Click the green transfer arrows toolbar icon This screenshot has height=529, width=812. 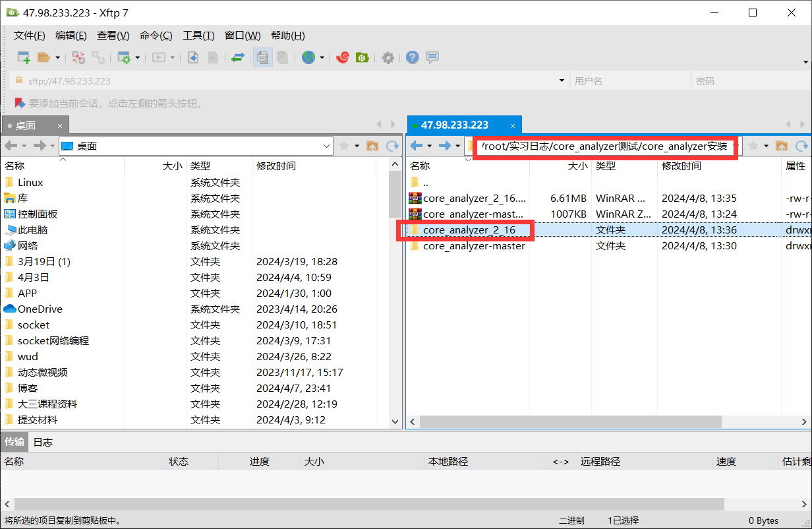[238, 57]
